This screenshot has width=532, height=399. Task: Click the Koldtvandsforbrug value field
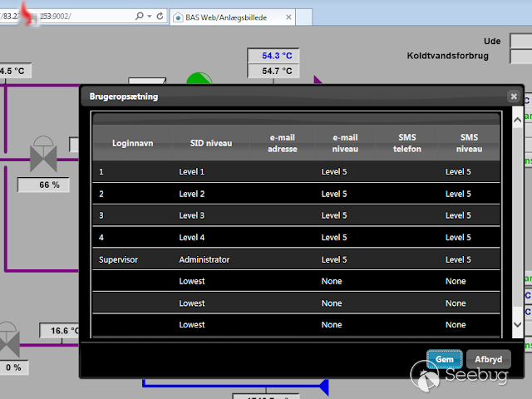(521, 57)
